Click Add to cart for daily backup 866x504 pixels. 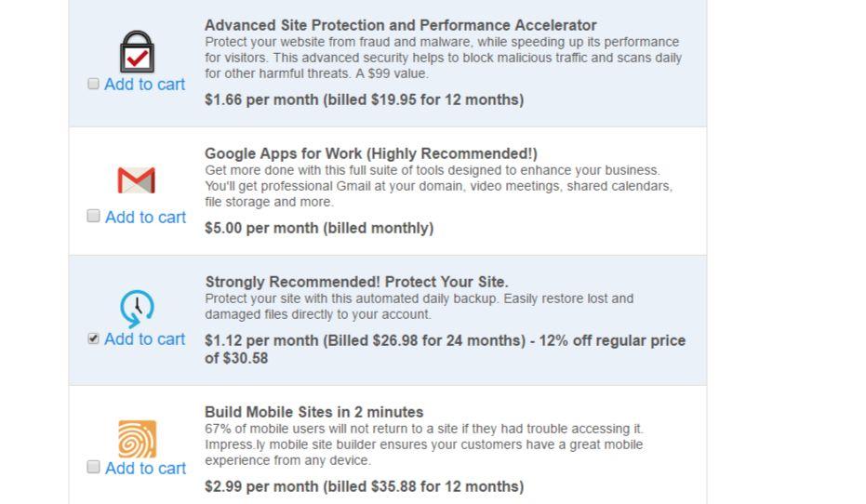pyautogui.click(x=144, y=339)
